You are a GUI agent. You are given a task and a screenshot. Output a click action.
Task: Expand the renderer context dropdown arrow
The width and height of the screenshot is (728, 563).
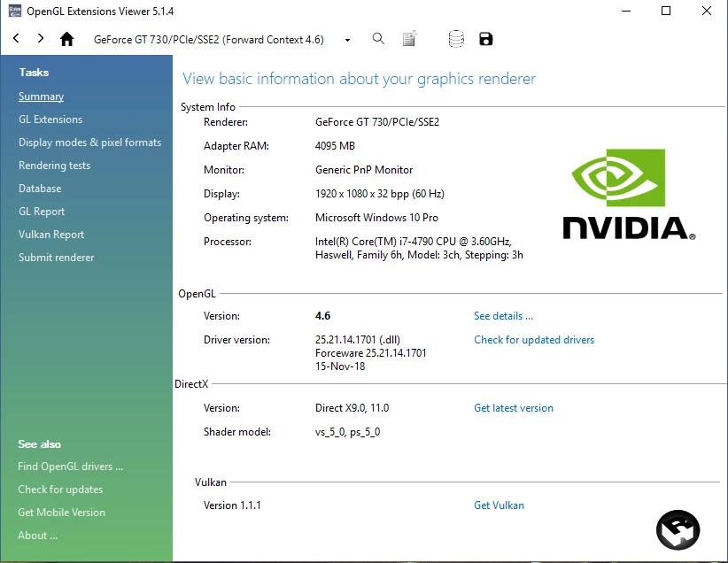(x=347, y=40)
